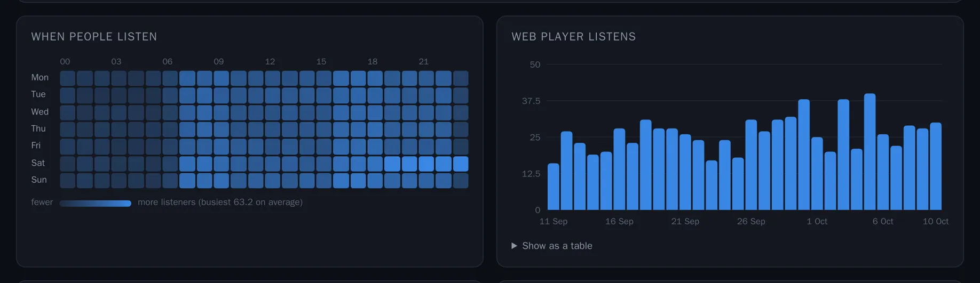Select the 6 Oct bar in the chart
980x283 pixels.
883,172
